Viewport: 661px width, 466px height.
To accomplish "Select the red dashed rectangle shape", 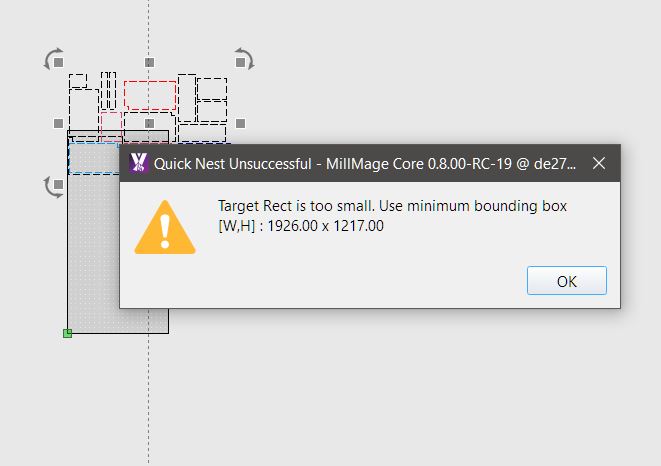I will click(x=150, y=95).
